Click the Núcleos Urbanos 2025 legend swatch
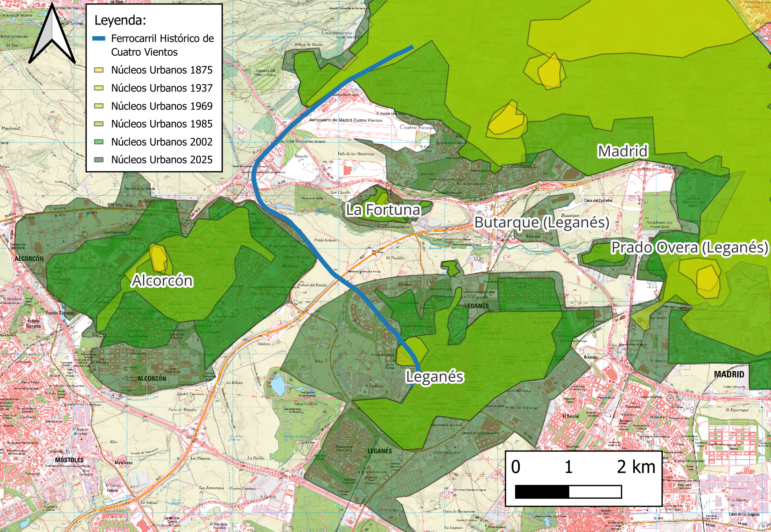The width and height of the screenshot is (771, 532). click(99, 160)
